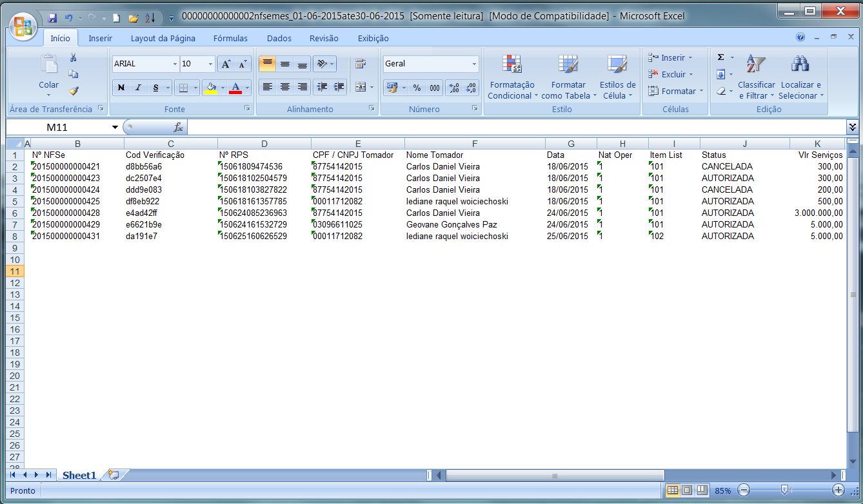Viewport: 863px width, 504px height.
Task: Click the Redo arrow in quick access toolbar
Action: point(92,17)
